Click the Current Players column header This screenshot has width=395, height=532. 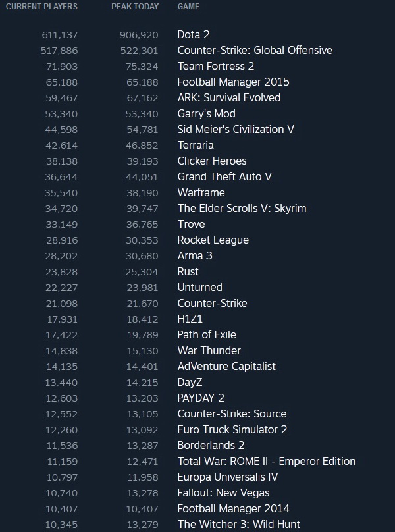41,7
